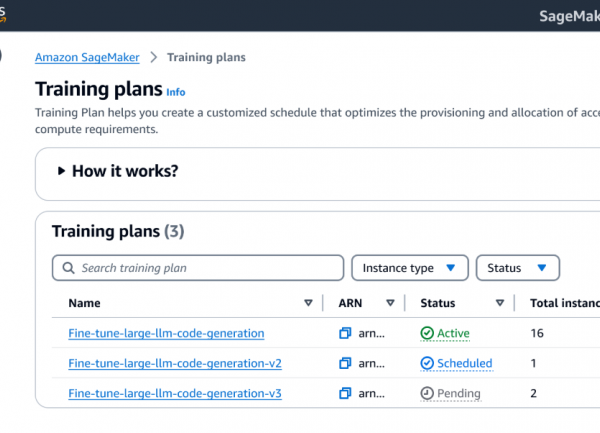
Task: Open the Fine-tune-large-llm-code-generation plan
Action: pyautogui.click(x=166, y=333)
